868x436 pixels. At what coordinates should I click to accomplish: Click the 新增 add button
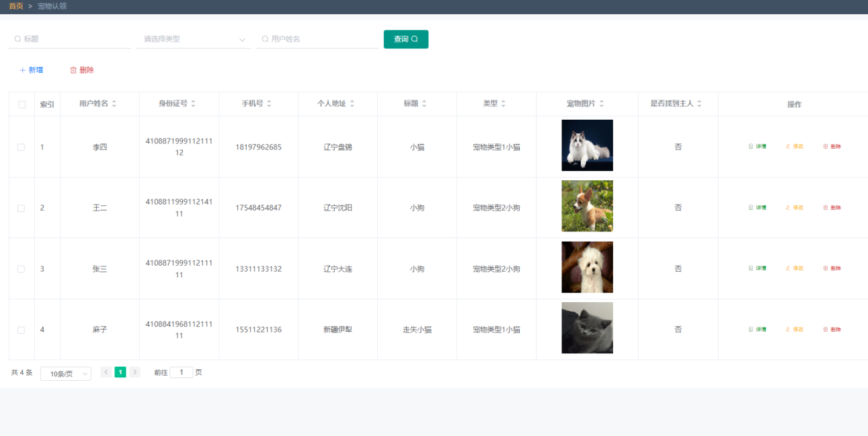tap(31, 70)
